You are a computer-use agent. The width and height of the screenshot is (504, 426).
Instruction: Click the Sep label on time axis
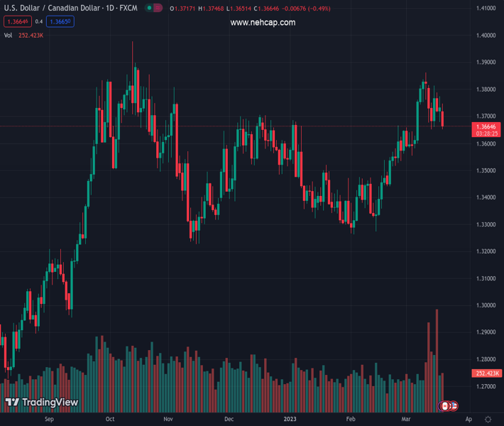point(49,419)
